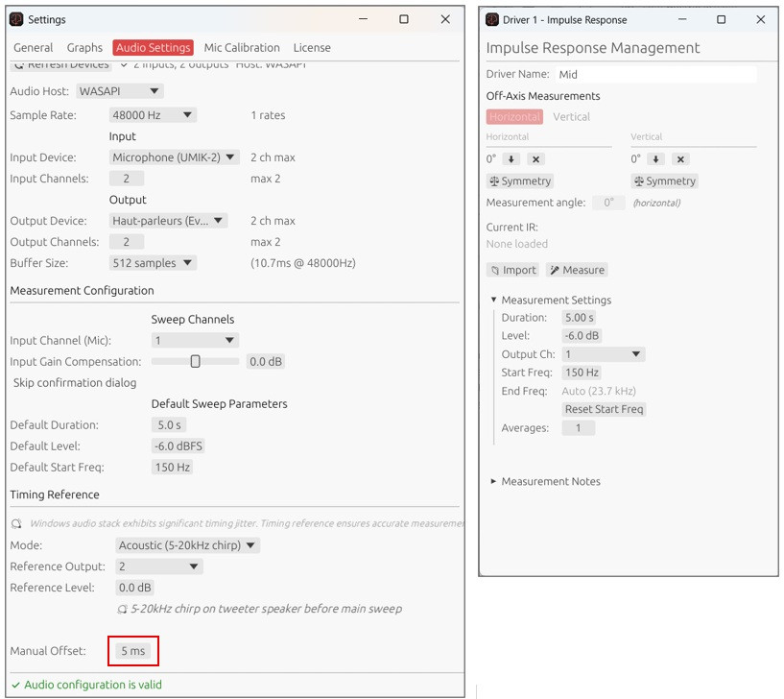Click the Manual Offset 5 ms field
This screenshot has width=784, height=699.
pyautogui.click(x=132, y=651)
